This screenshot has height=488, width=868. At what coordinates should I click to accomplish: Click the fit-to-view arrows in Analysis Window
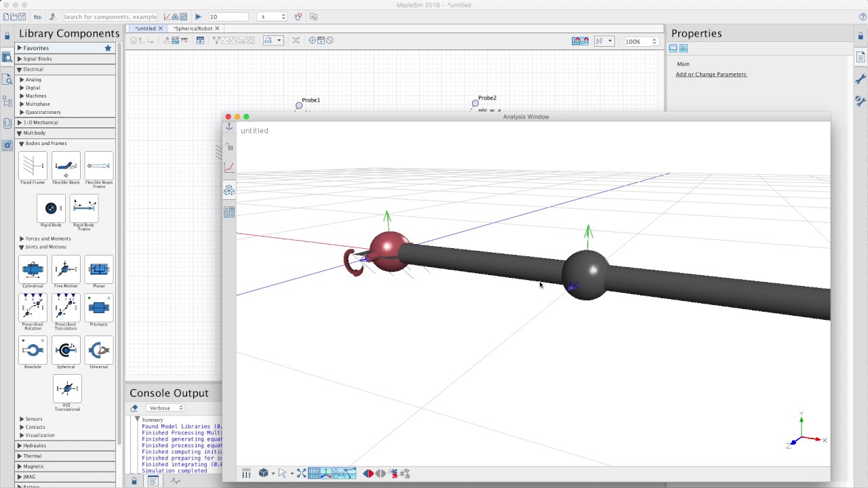(301, 473)
